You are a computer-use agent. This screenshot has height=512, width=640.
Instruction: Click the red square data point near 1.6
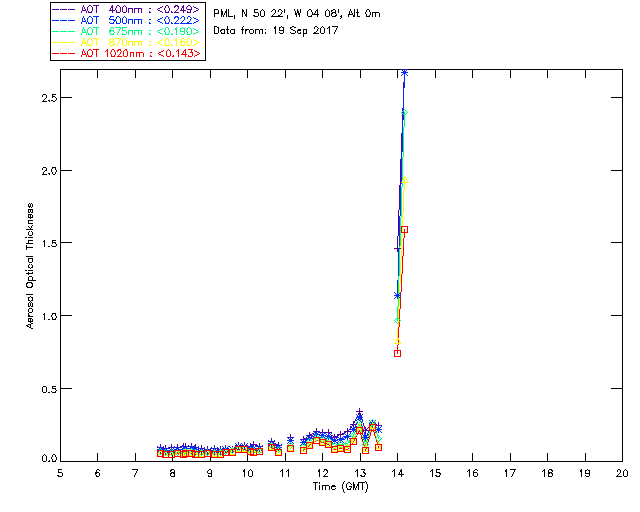pyautogui.click(x=404, y=229)
